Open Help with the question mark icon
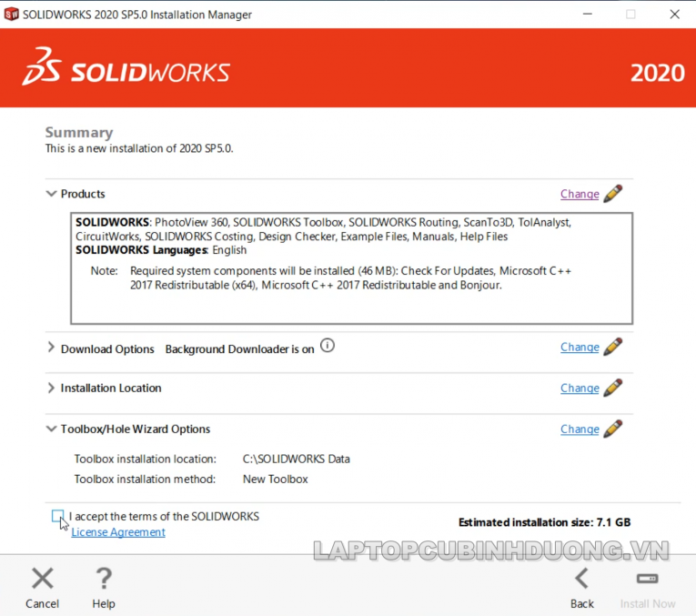The width and height of the screenshot is (696, 616). [x=104, y=579]
